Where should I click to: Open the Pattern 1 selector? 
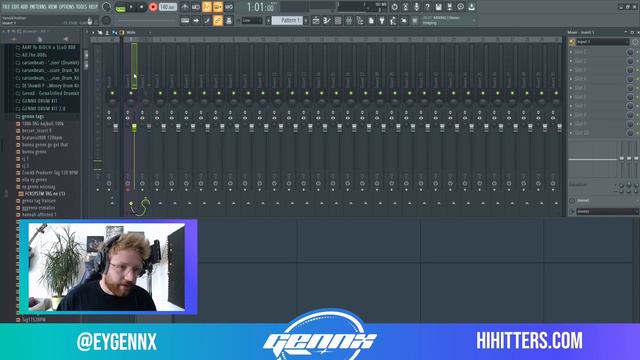(287, 20)
